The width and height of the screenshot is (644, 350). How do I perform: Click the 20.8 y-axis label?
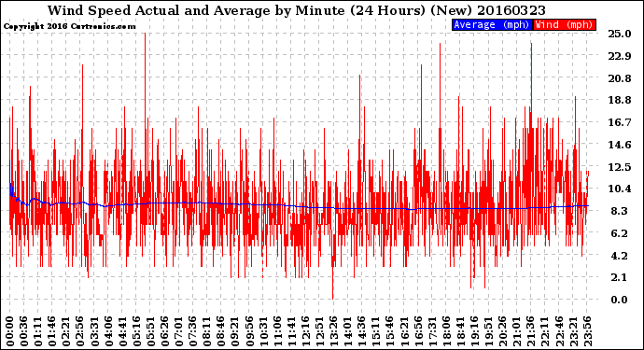(x=620, y=78)
